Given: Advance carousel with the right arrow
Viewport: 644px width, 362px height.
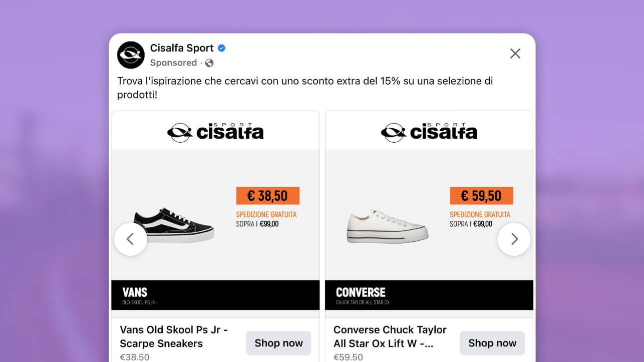Looking at the screenshot, I should tap(514, 239).
